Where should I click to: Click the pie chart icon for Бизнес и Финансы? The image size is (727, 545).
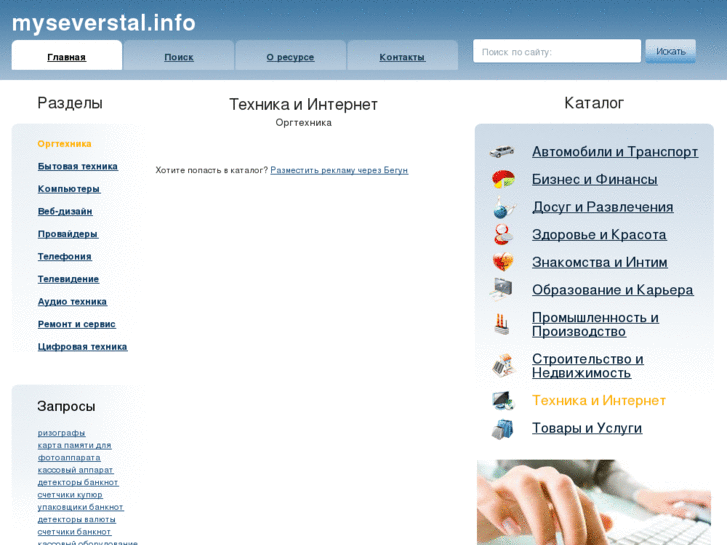point(503,180)
